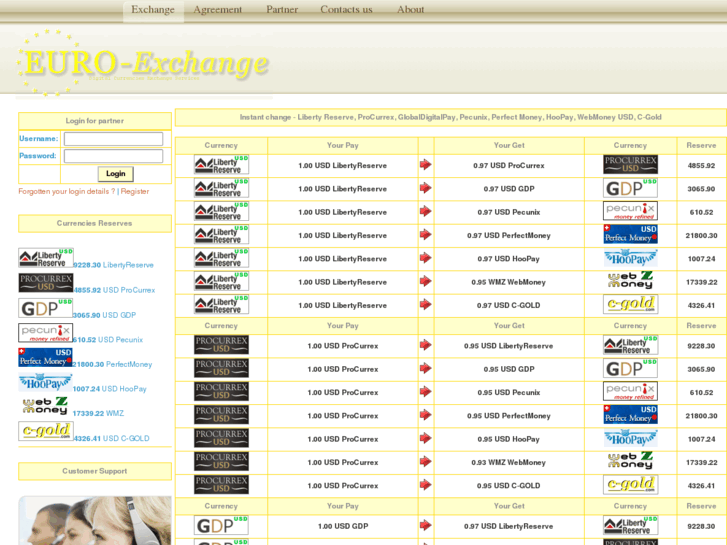Click WebMoney logo in sidebar reserves
This screenshot has width=727, height=545.
[x=45, y=406]
